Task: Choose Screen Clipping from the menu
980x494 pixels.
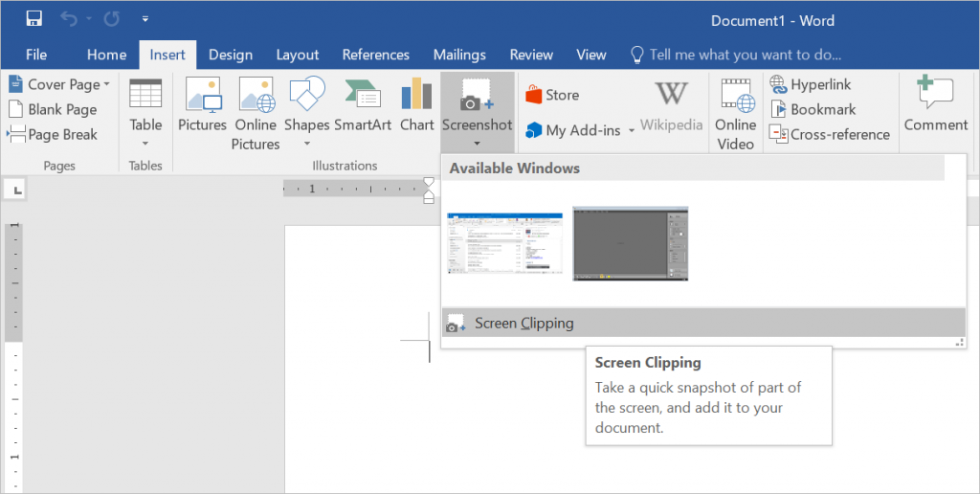Action: (x=523, y=324)
